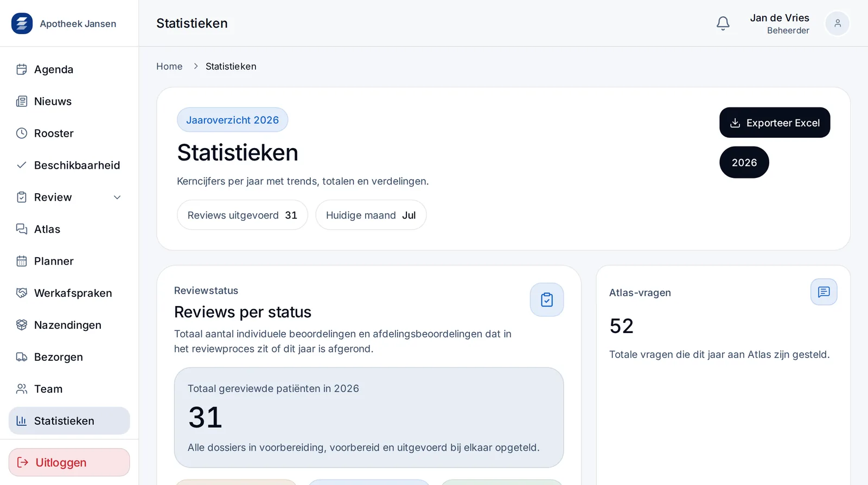Click the Uitloggen button
The width and height of the screenshot is (868, 485).
point(69,462)
